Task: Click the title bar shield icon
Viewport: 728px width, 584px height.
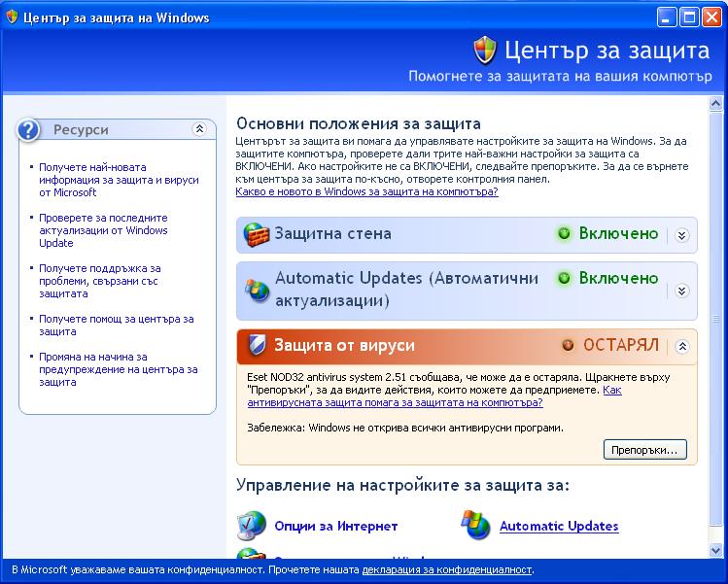Action: (x=12, y=17)
